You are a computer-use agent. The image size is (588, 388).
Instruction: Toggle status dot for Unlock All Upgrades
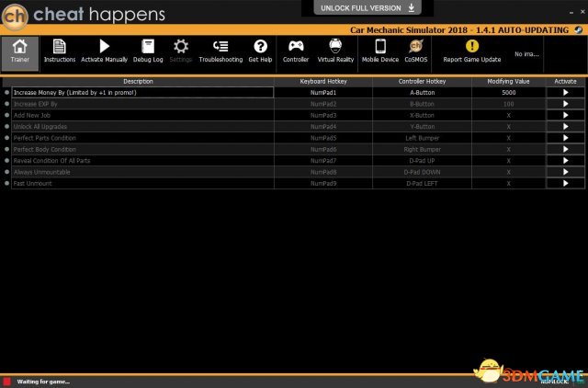(x=6, y=127)
